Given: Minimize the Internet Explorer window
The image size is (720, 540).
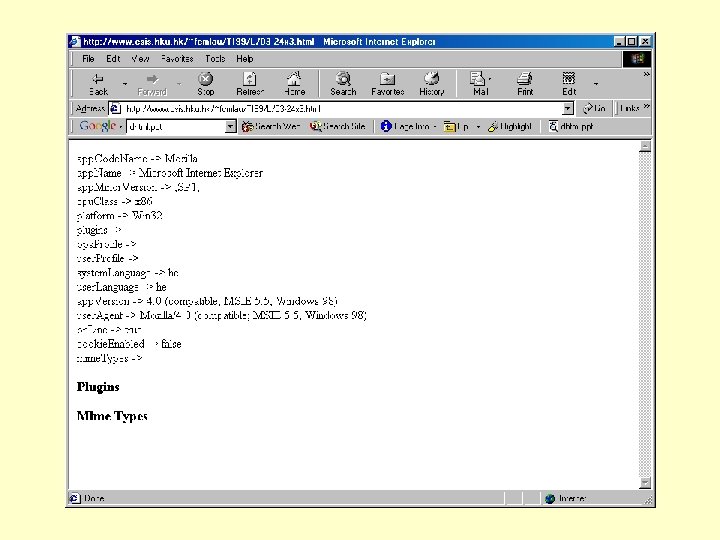Looking at the screenshot, I should pyautogui.click(x=619, y=42).
